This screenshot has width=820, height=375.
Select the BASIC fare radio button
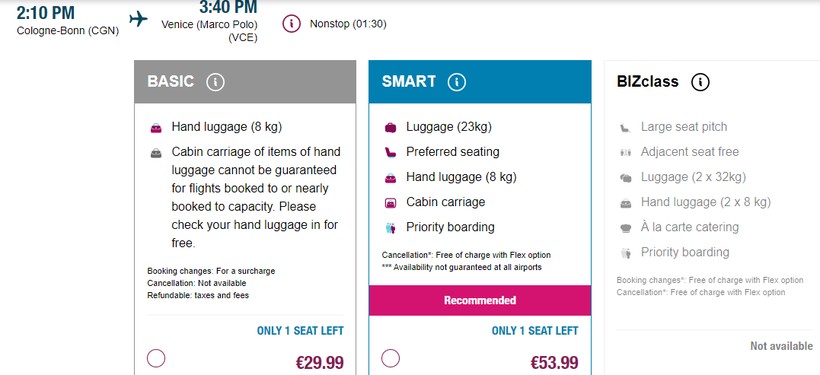point(156,359)
